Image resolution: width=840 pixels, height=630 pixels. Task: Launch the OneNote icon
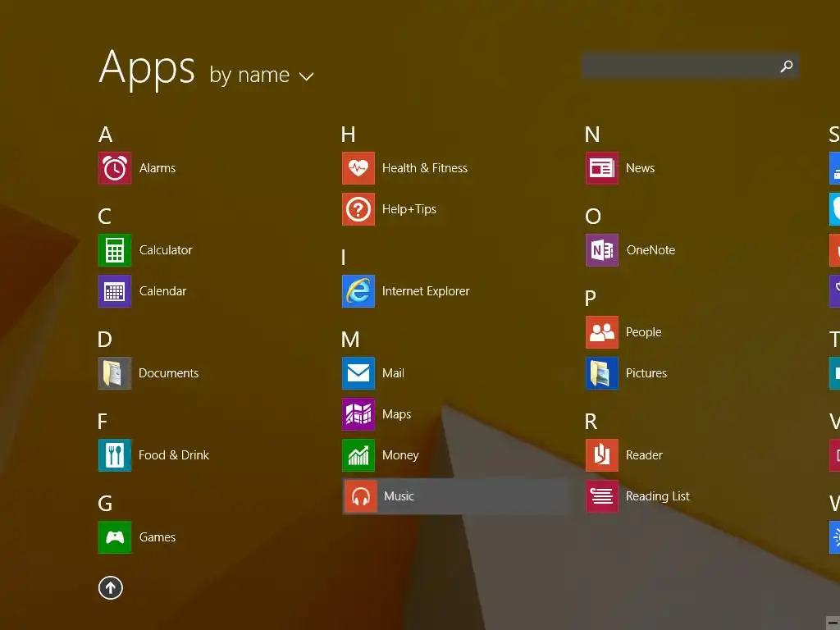point(602,250)
